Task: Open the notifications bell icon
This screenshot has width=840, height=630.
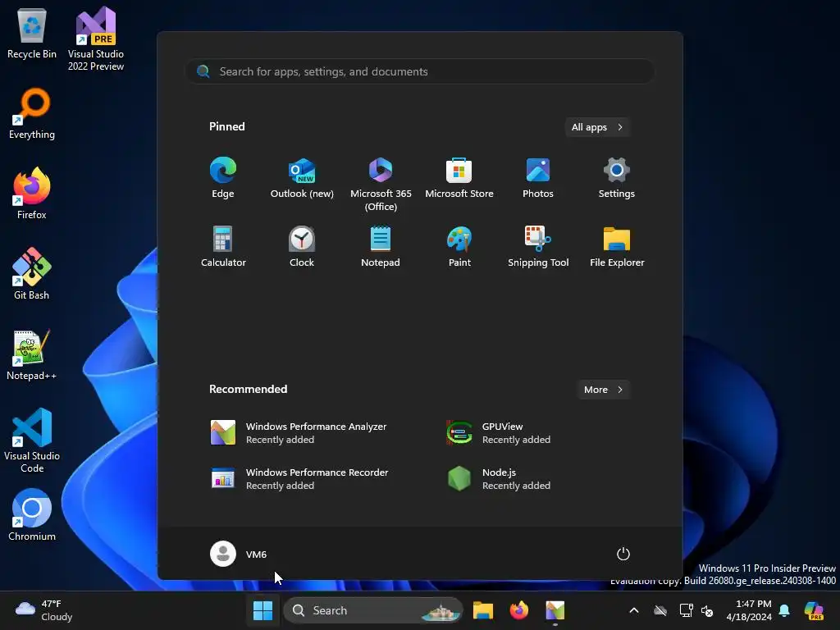Action: [x=784, y=610]
